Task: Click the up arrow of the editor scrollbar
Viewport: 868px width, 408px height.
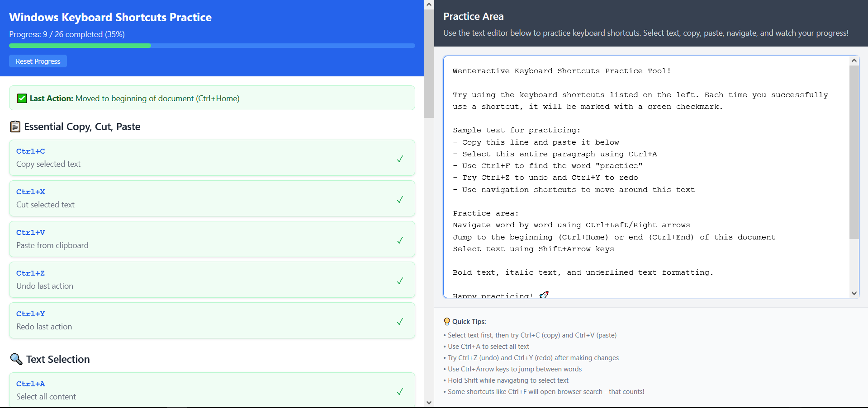Action: [x=854, y=61]
